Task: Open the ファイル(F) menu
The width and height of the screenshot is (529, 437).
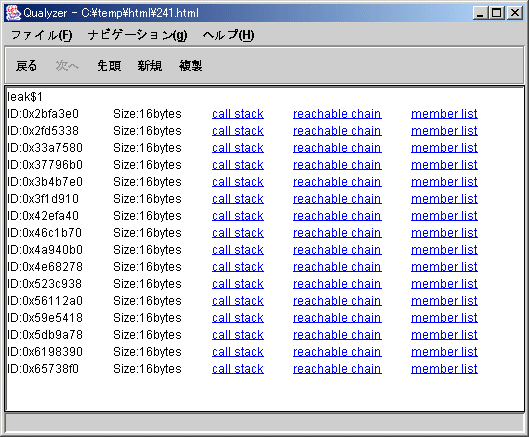Action: (x=42, y=35)
